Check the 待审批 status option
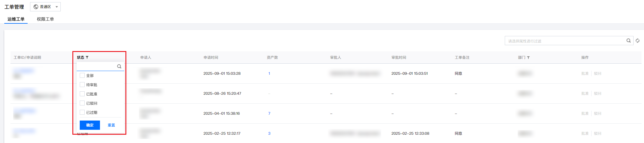Screen dimensions: 644x143 (x=82, y=85)
